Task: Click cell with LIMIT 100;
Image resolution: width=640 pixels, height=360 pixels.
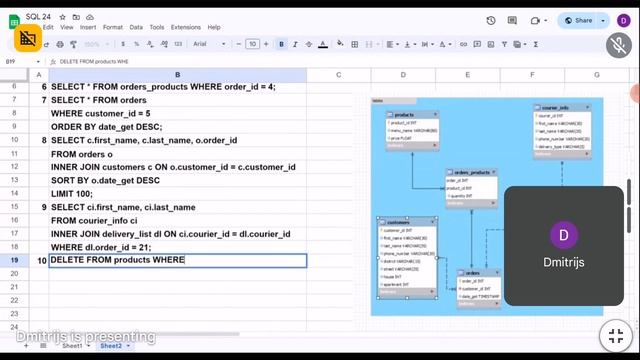Action: pos(178,194)
